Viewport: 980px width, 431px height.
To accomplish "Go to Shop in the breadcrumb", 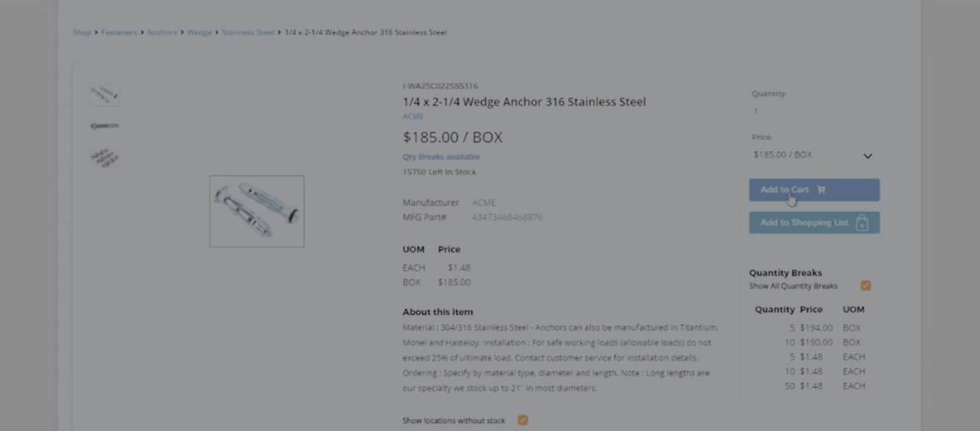I will 82,33.
